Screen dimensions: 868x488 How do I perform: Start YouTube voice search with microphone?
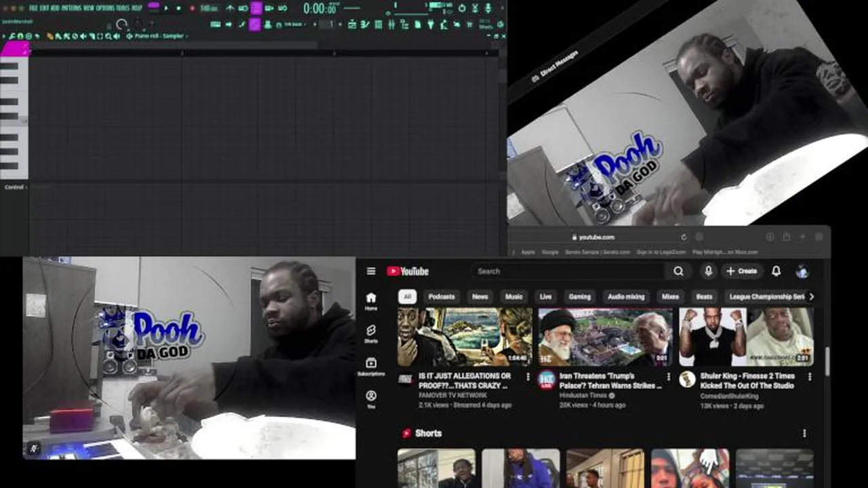708,271
